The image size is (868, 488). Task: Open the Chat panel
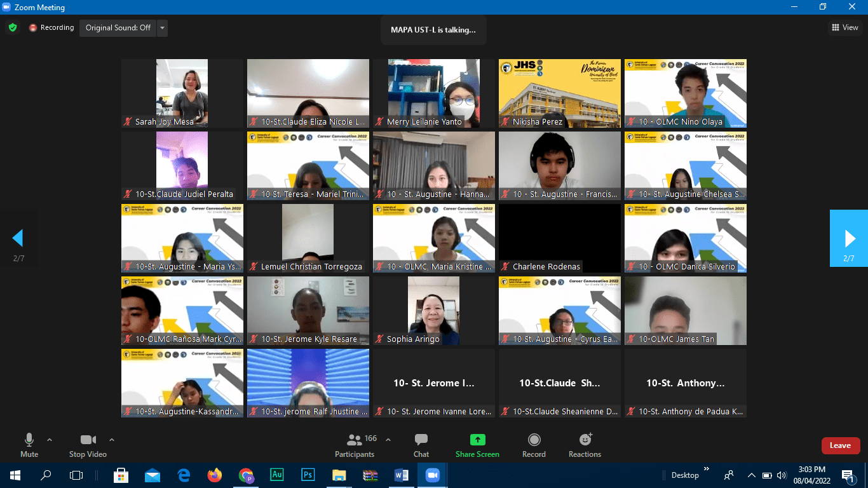421,445
